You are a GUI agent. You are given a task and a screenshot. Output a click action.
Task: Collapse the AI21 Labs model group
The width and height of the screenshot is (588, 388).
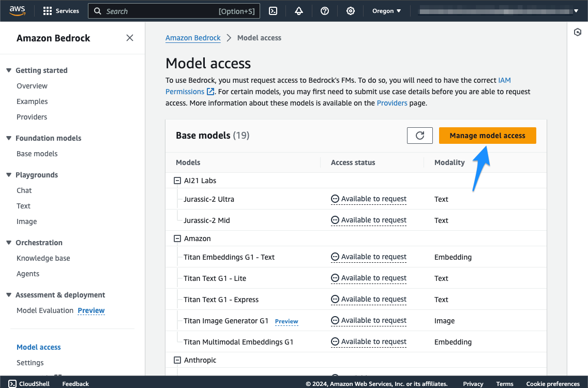tap(177, 181)
